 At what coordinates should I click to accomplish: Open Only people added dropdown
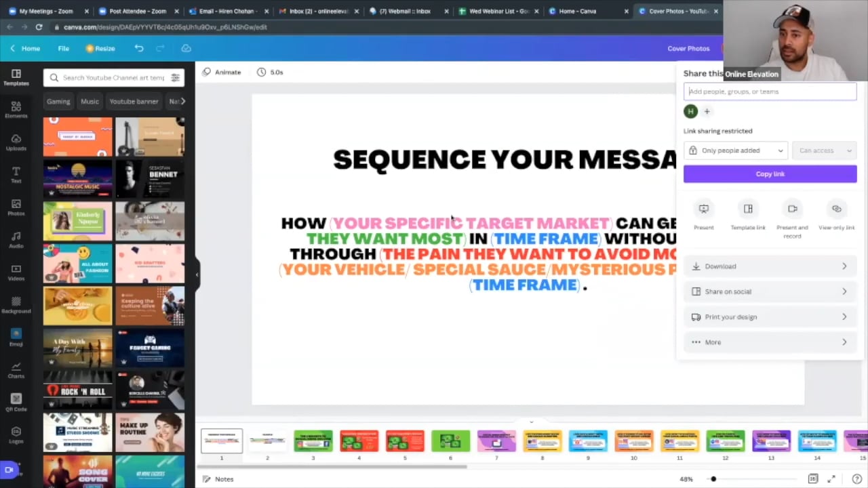[x=736, y=150]
